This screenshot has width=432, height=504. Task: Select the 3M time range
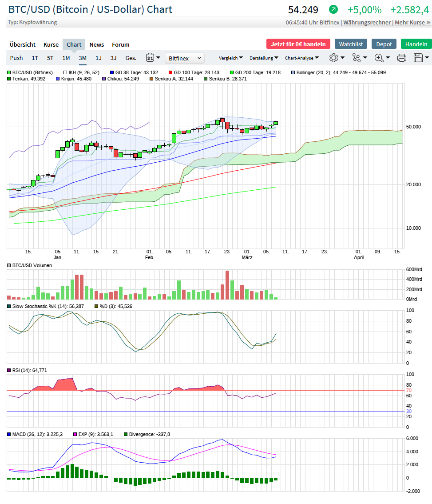(83, 58)
